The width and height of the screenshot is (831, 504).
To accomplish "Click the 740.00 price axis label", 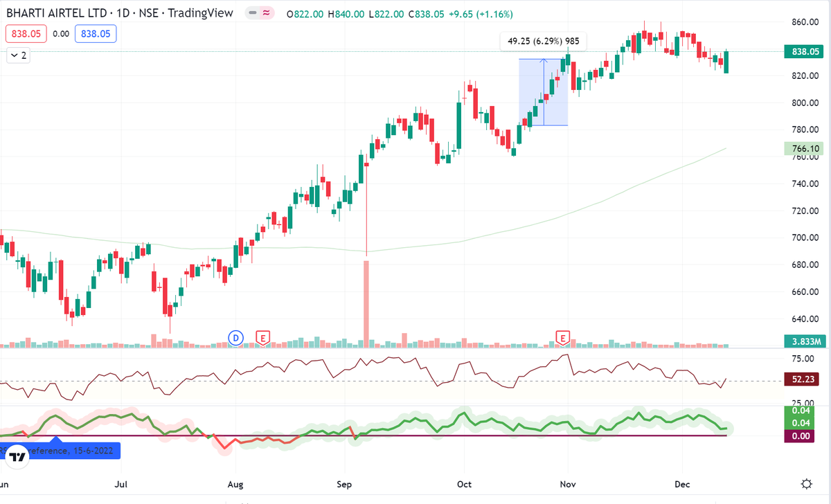I will 805,184.
